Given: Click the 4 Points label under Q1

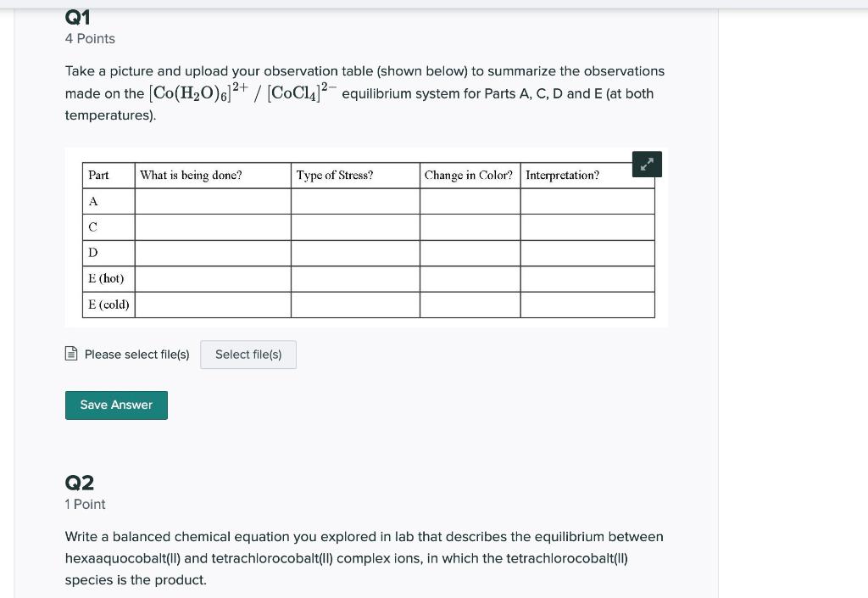Looking at the screenshot, I should coord(90,38).
